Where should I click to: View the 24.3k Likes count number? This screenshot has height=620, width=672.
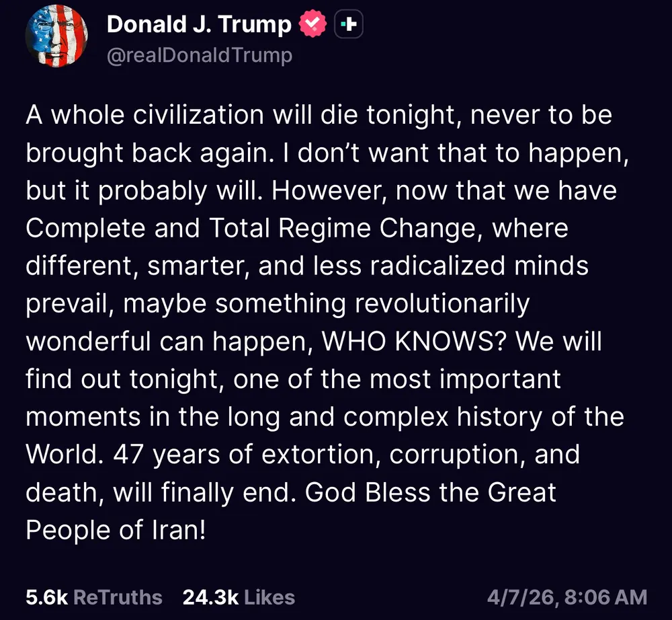pos(210,597)
